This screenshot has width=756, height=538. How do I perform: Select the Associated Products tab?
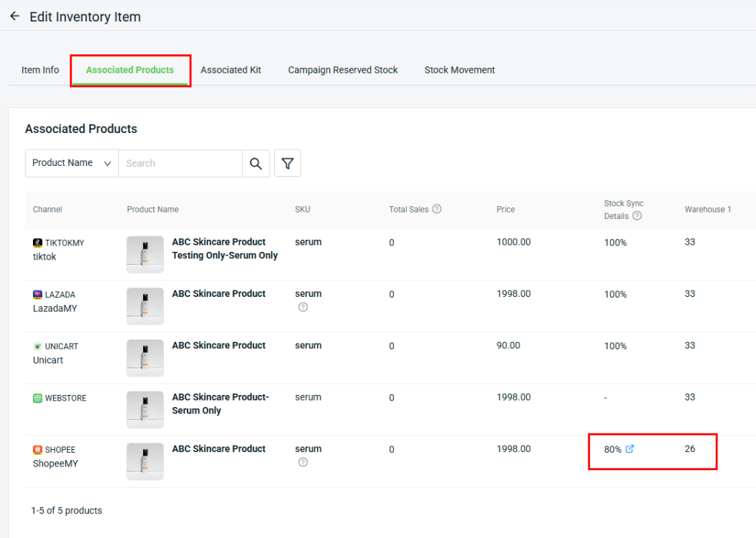click(x=130, y=70)
